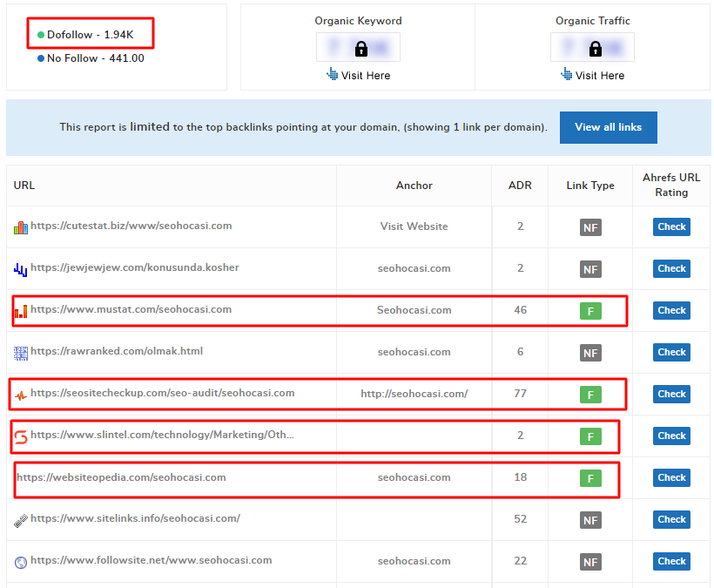Screen dimensions: 714x588
Task: Click the URL column header
Action: pos(24,186)
